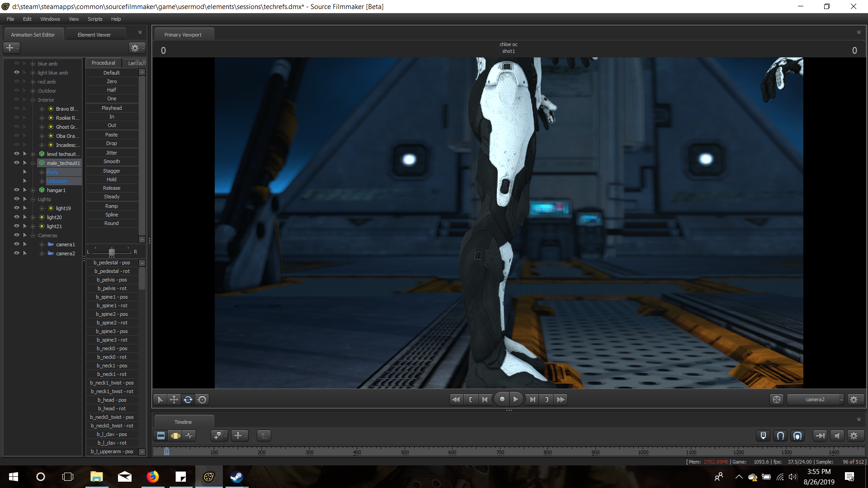Switch to Clip Editor mode icon

(161, 436)
